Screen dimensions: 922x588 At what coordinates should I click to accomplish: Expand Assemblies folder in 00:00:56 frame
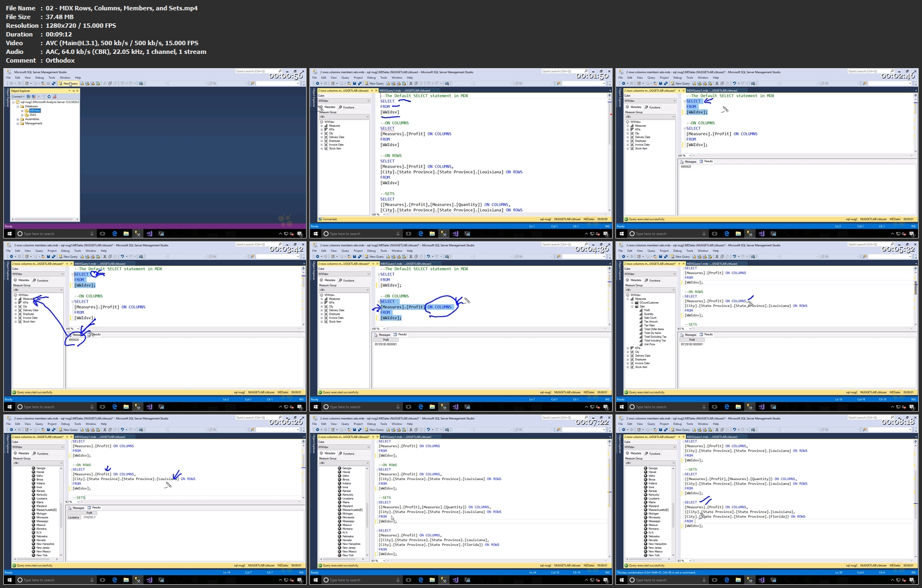tap(18, 119)
